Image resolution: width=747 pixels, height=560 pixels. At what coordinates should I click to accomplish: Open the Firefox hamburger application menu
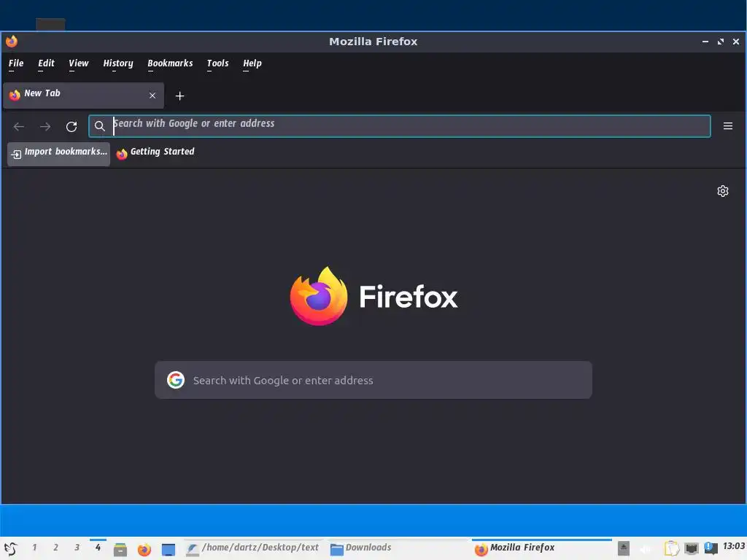727,126
